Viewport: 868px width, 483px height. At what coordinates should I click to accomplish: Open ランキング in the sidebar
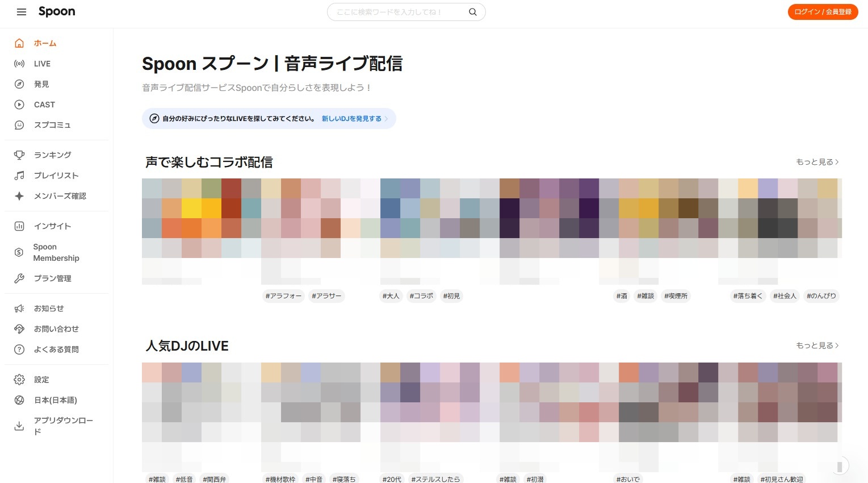point(57,155)
